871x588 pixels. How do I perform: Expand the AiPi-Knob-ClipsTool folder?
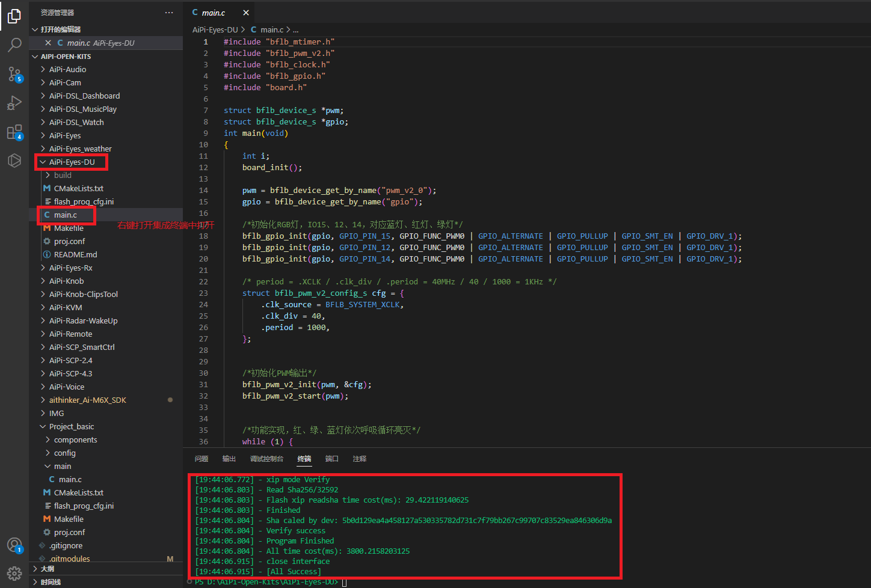click(106, 294)
